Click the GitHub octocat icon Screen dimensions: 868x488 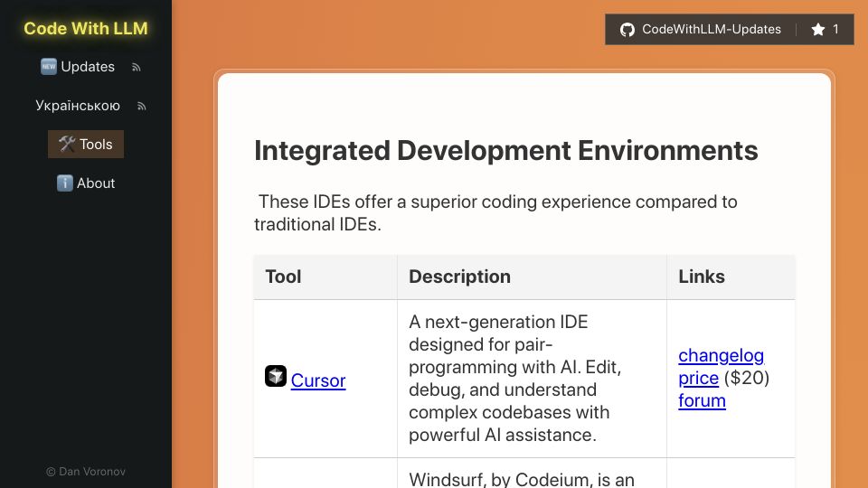(627, 29)
